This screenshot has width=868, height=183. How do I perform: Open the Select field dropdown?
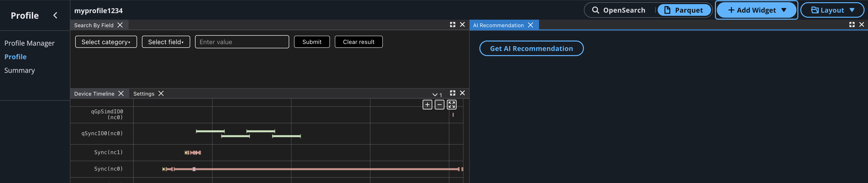point(166,42)
